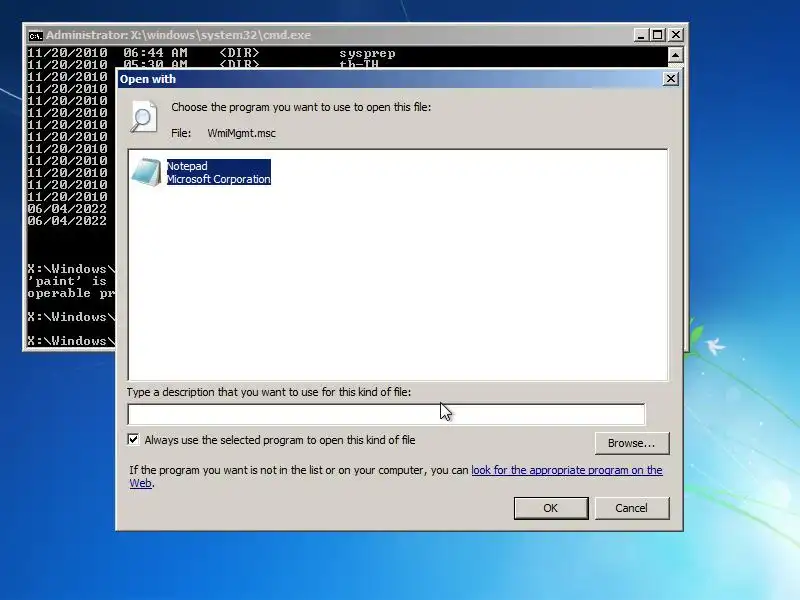Close the cmd.exe Administrator window

point(676,35)
